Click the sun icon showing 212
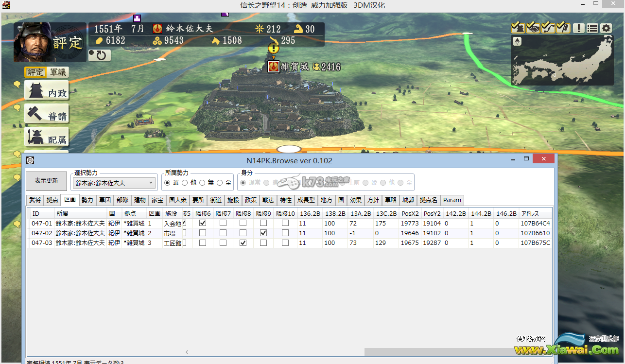Viewport: 625px width, 364px height. point(260,29)
